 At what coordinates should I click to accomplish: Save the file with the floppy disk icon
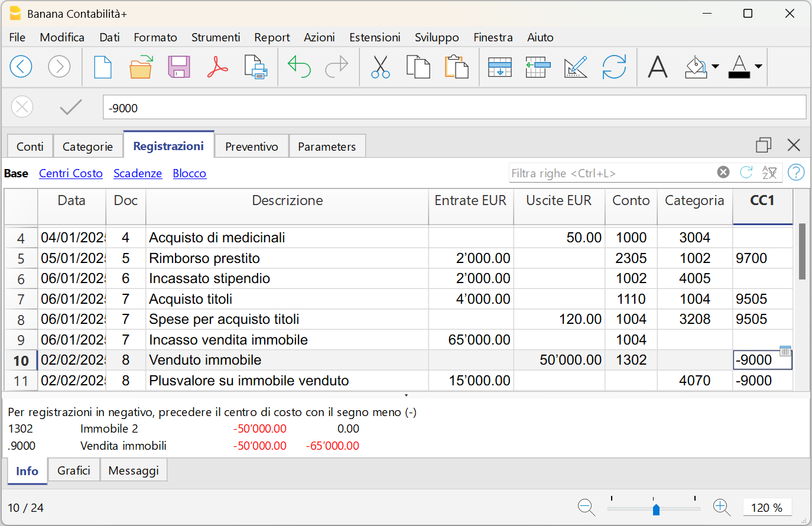[179, 67]
